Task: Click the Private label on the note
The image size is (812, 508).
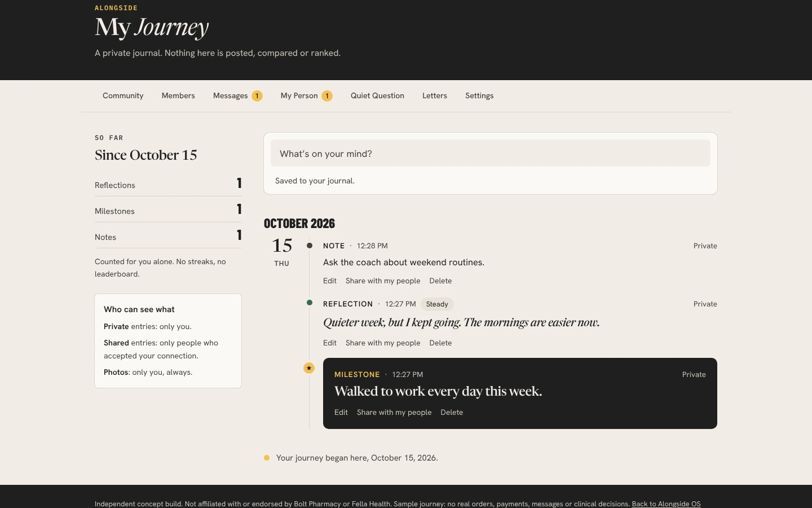Action: 705,246
